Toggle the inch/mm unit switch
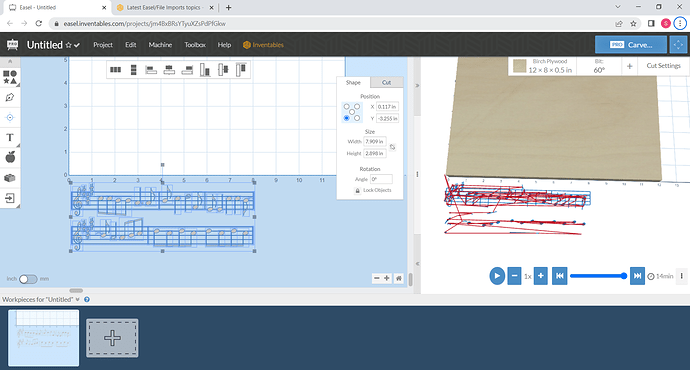690x370 pixels. tap(28, 279)
